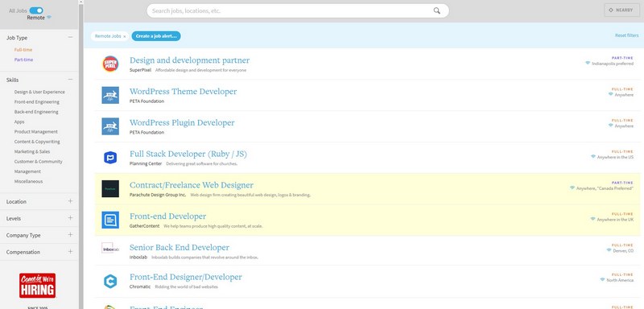Select Product Management skill filter

coord(35,132)
